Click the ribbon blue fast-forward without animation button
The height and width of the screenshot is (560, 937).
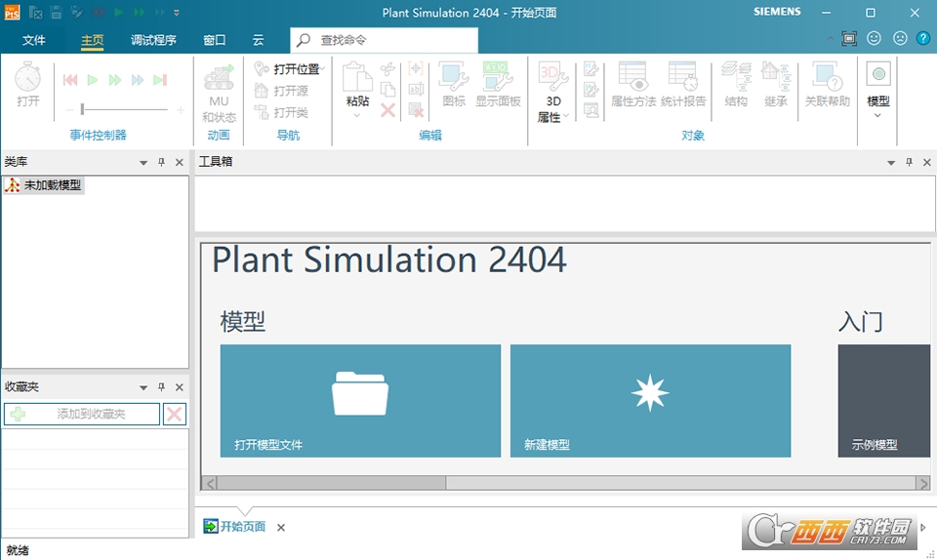tap(138, 80)
